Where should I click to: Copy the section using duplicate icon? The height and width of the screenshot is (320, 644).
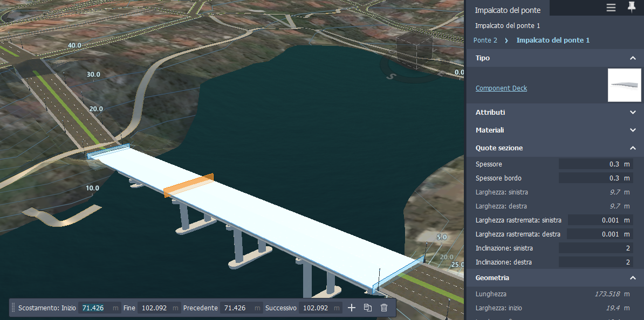tap(368, 308)
